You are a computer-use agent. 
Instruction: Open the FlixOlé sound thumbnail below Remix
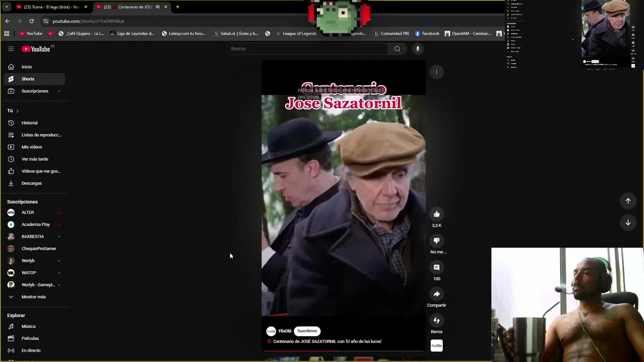point(437,346)
